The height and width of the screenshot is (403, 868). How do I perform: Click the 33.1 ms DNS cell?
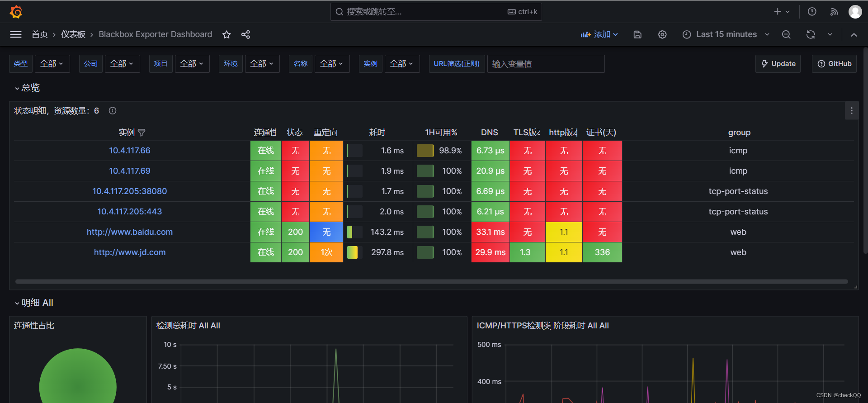point(491,232)
